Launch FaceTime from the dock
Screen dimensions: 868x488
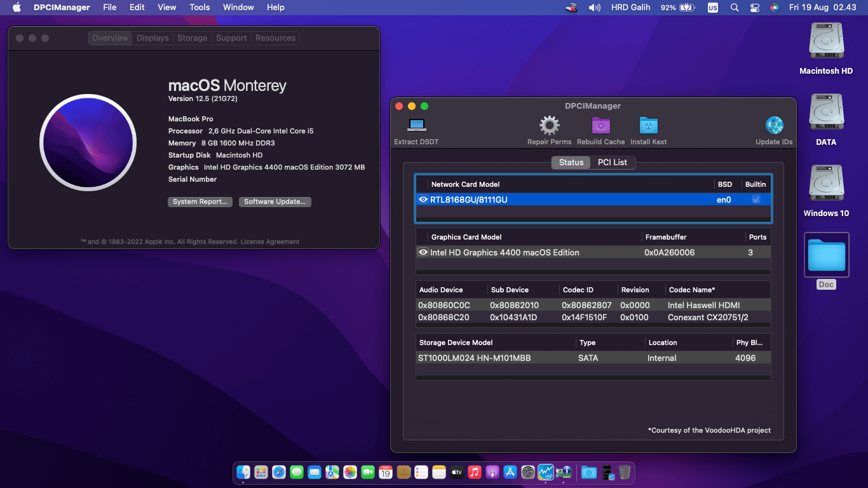point(367,472)
